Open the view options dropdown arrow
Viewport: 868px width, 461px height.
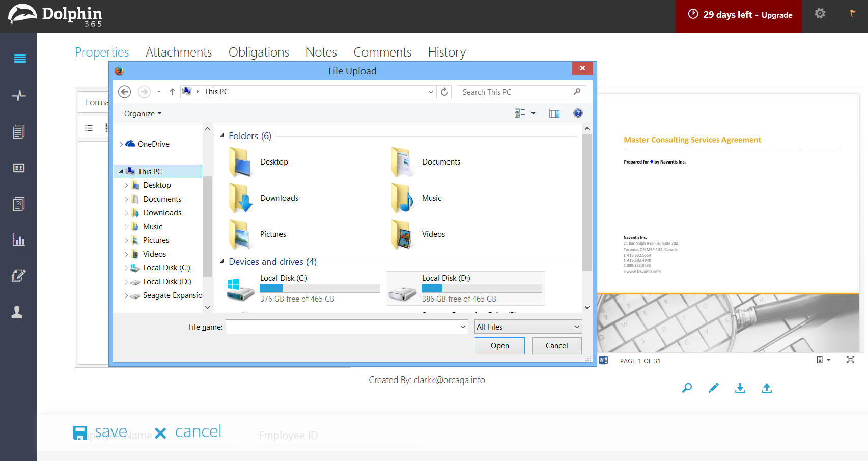coord(533,113)
